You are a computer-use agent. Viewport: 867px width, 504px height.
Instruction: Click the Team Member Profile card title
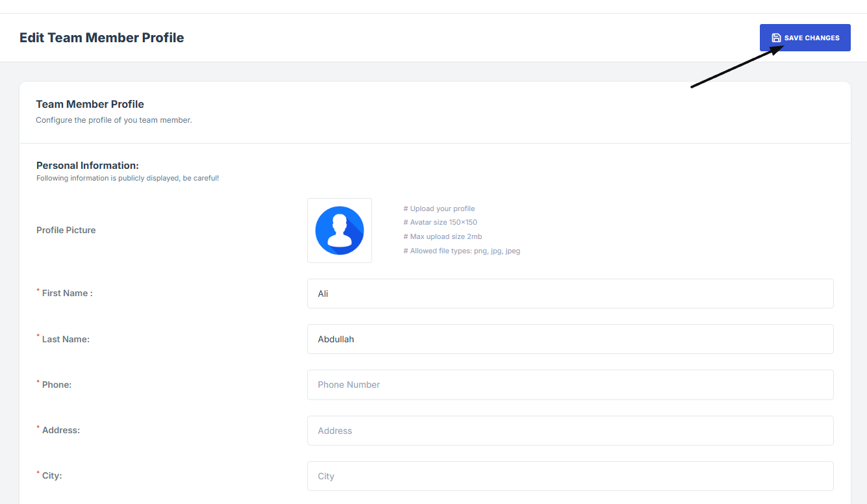click(90, 104)
